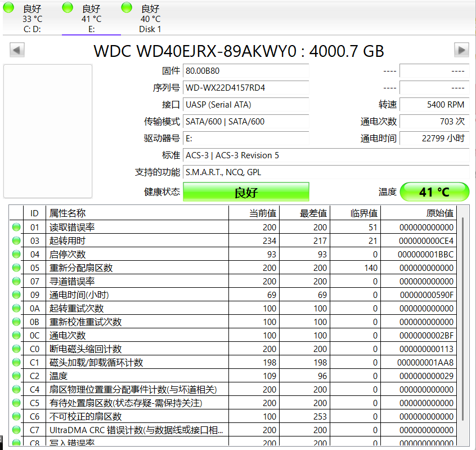Image resolution: width=476 pixels, height=450 pixels.
Task: Select the 磁头加载/卸载循环计数 attribute name
Action: tap(96, 363)
